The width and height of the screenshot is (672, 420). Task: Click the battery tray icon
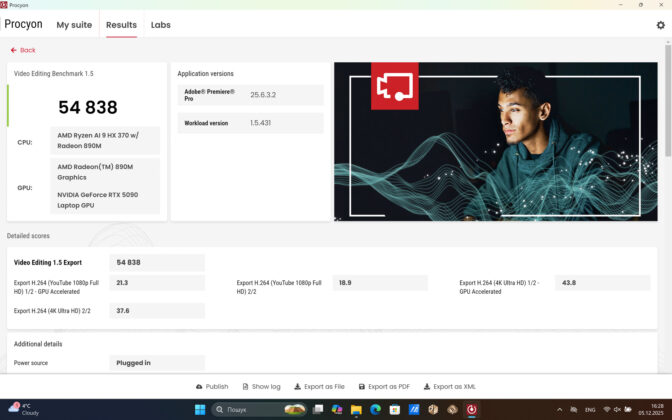[x=628, y=410]
